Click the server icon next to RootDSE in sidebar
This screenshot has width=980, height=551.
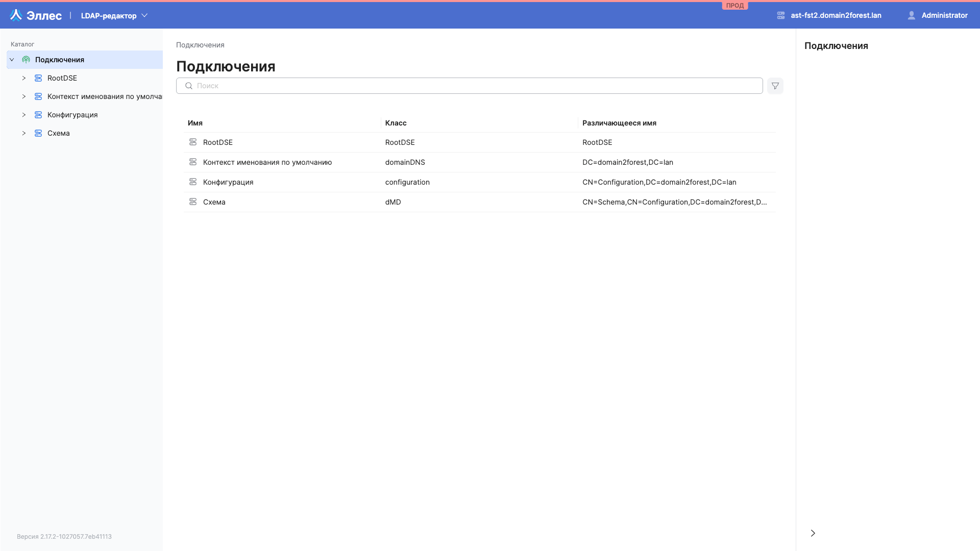39,78
